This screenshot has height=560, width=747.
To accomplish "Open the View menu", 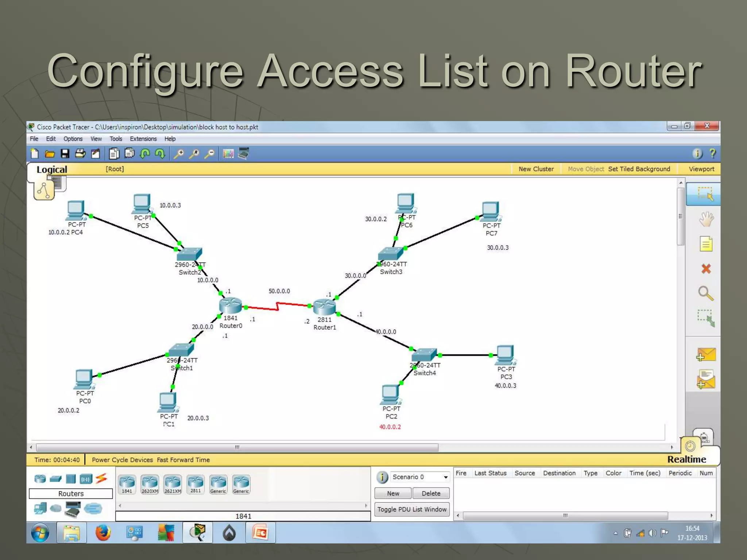I will click(96, 139).
